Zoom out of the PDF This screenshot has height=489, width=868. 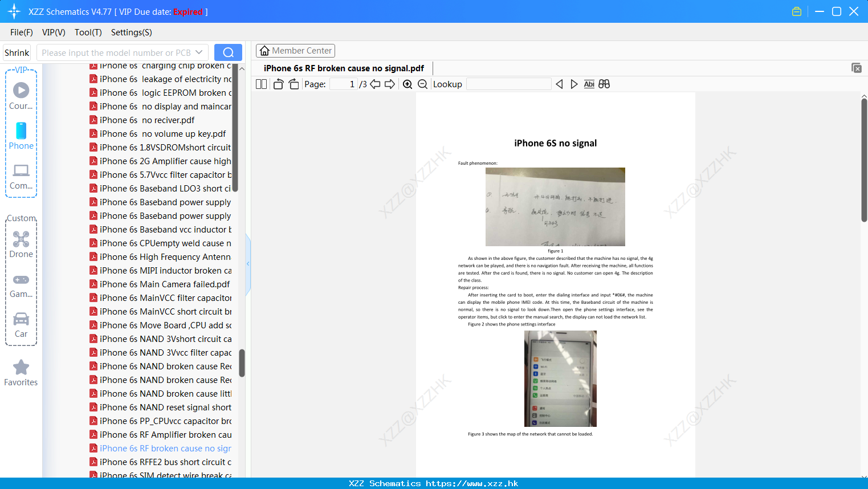coord(422,84)
